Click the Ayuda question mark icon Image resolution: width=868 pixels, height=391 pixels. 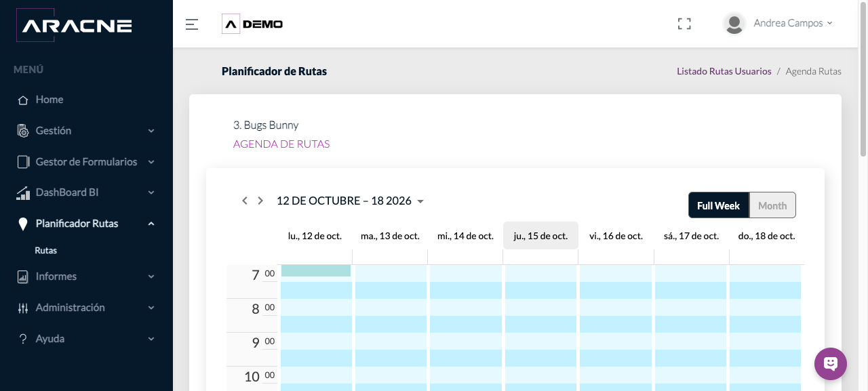23,339
